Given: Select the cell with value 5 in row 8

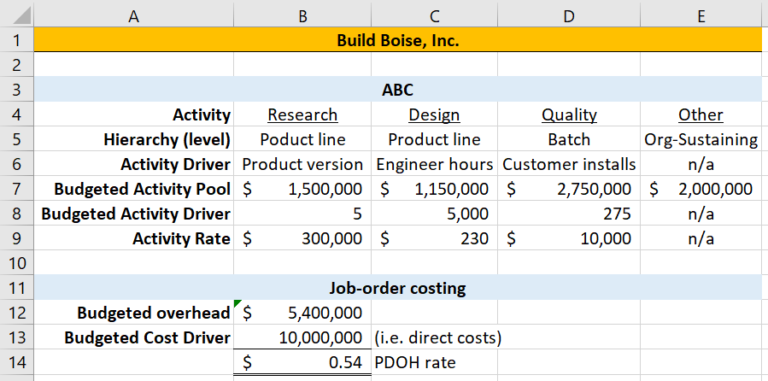Looking at the screenshot, I should pos(302,214).
